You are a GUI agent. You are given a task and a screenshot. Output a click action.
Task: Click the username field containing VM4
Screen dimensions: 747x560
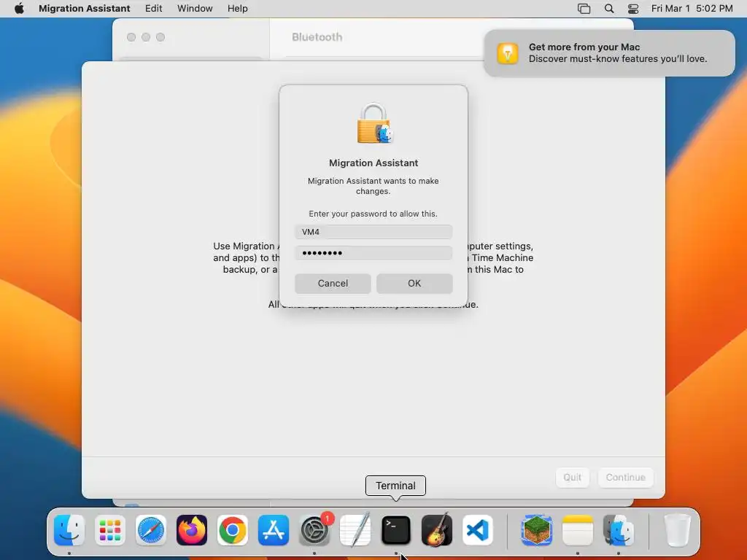point(373,232)
